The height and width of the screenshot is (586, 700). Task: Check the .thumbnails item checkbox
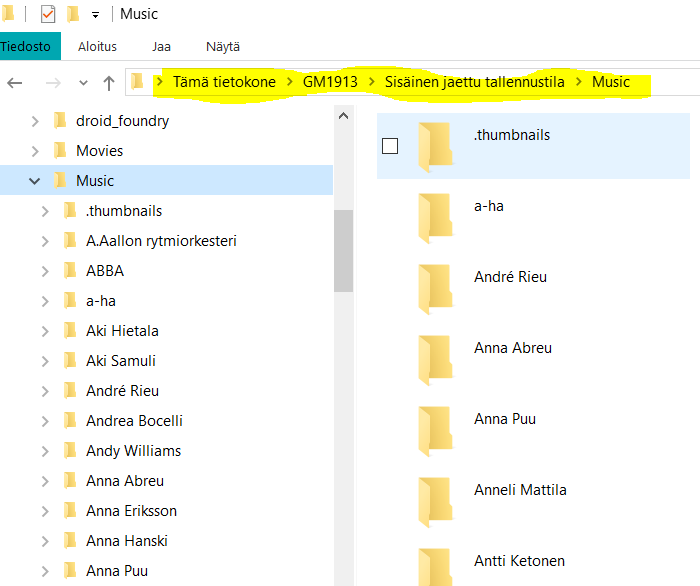point(390,146)
